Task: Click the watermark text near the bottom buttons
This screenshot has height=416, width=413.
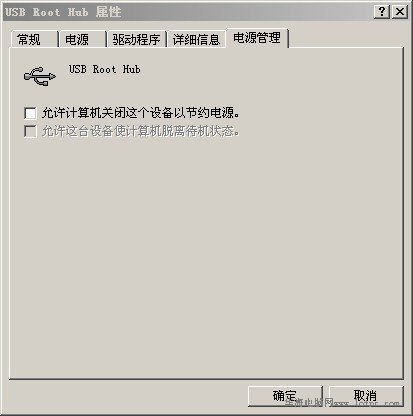Action: (x=342, y=403)
